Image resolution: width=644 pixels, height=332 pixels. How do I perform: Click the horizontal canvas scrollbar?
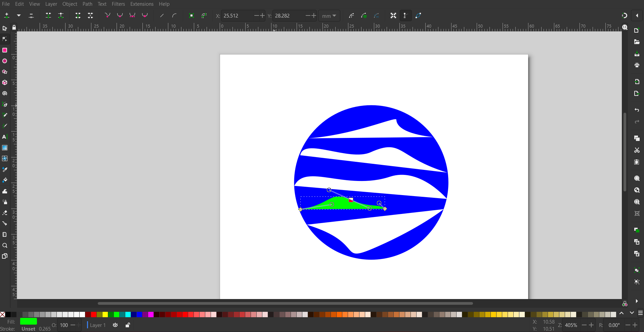click(285, 303)
